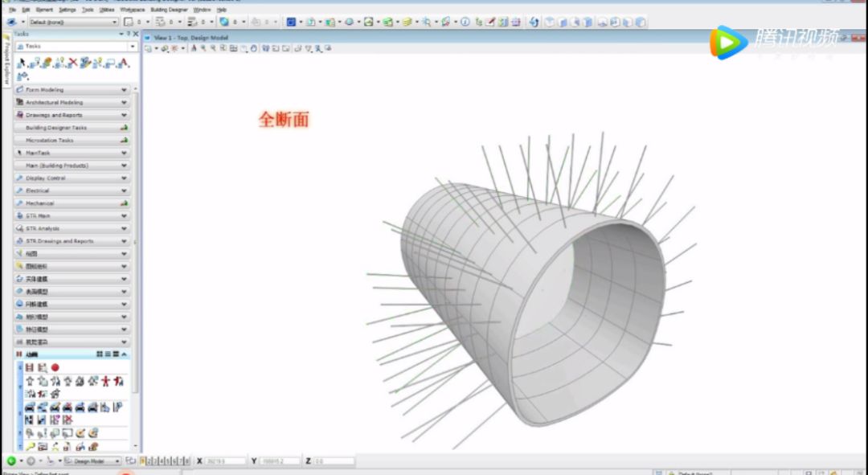The height and width of the screenshot is (475, 868).
Task: Click the yellow key icon in animation tools
Action: click(x=30, y=446)
